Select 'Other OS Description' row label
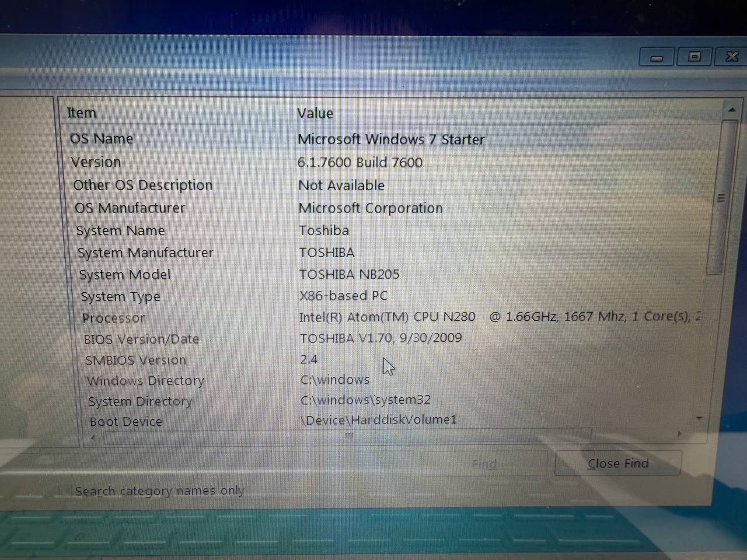 (x=143, y=185)
